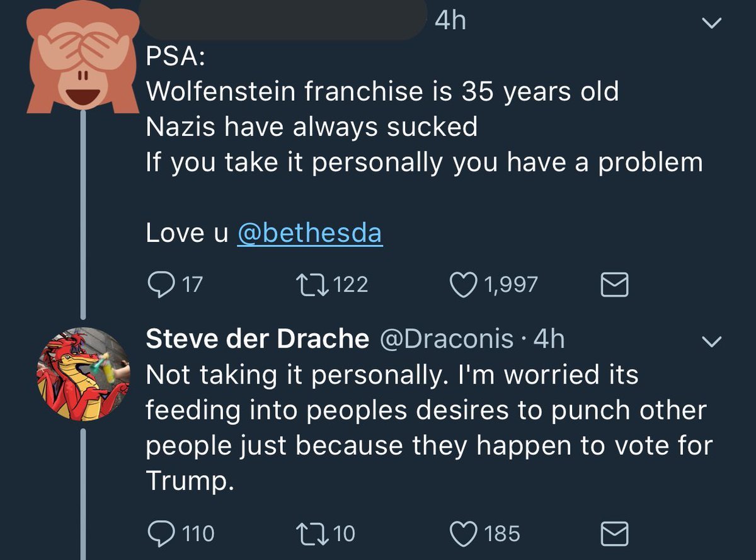Expand the chevron menu on Steve's reply

(x=711, y=342)
